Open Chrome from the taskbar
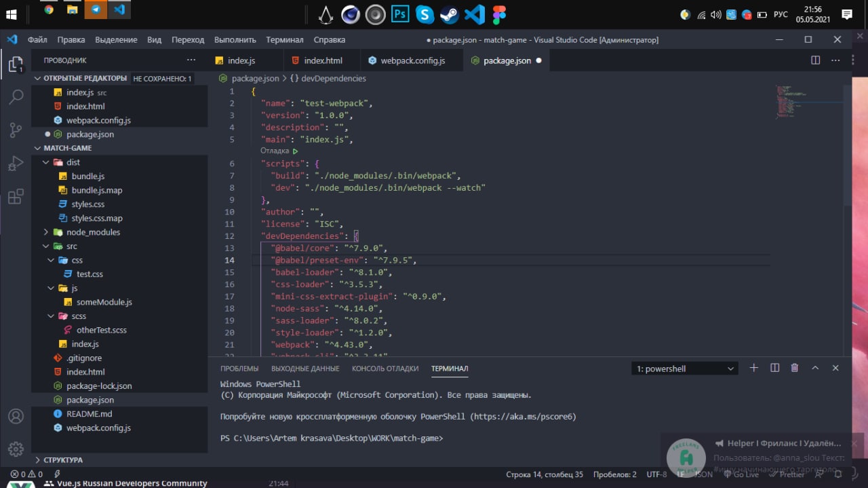Viewport: 868px width, 488px height. (x=49, y=10)
